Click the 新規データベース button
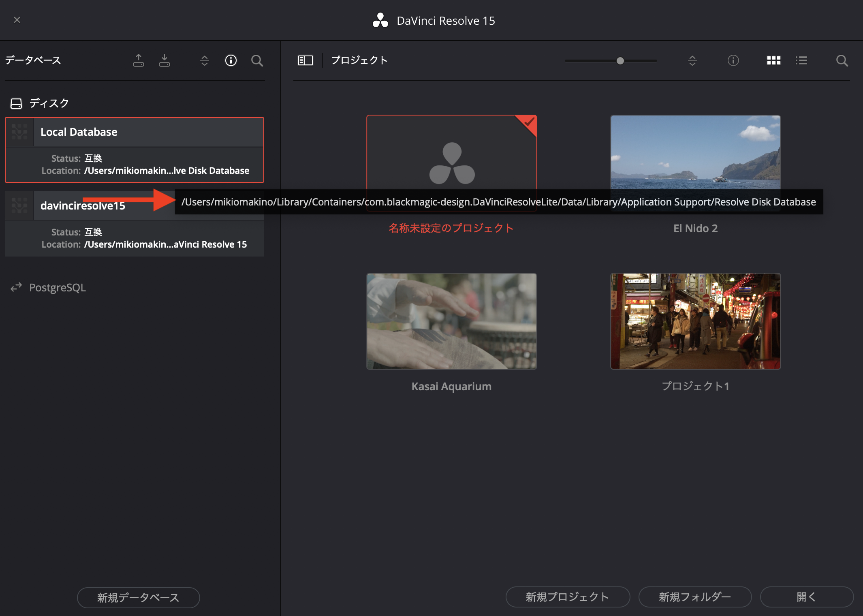The image size is (863, 616). point(138,597)
